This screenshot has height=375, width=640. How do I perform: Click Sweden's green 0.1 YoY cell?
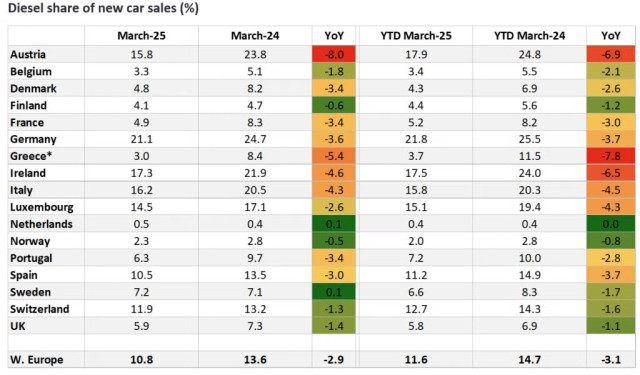334,292
